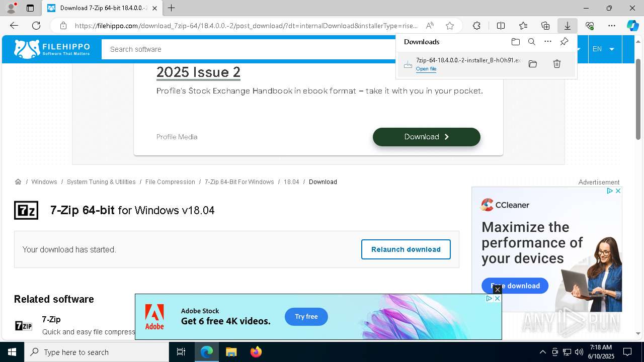
Task: Click the Relaunch download button
Action: (x=406, y=249)
